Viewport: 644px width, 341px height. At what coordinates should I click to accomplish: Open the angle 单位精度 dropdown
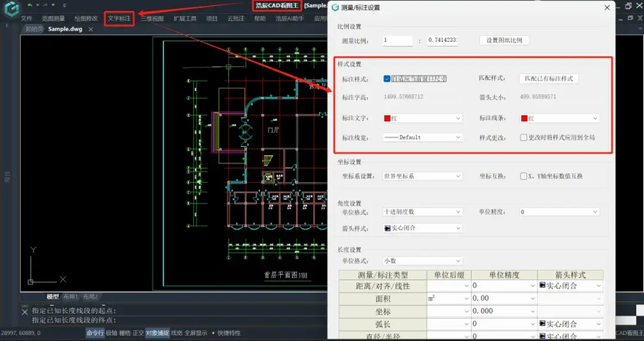point(559,212)
